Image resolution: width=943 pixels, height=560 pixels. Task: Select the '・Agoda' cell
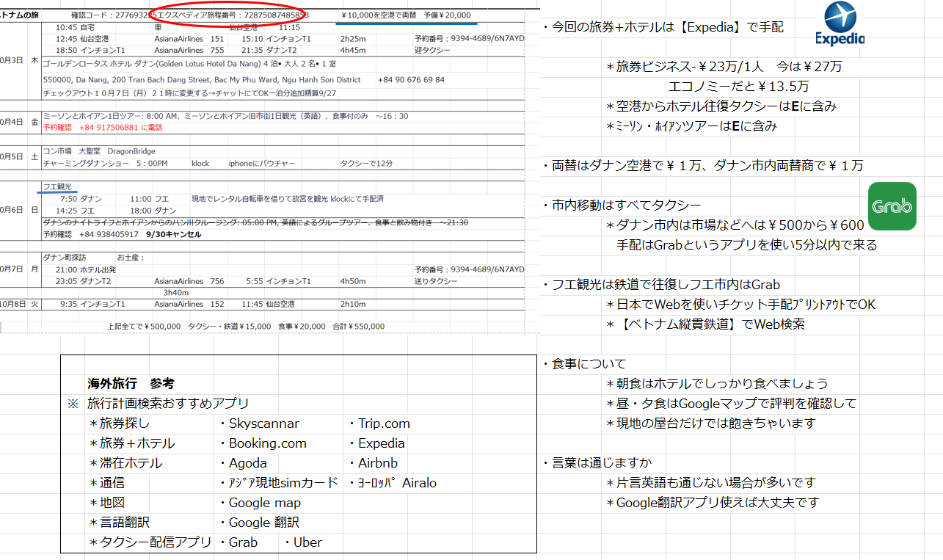click(x=242, y=463)
